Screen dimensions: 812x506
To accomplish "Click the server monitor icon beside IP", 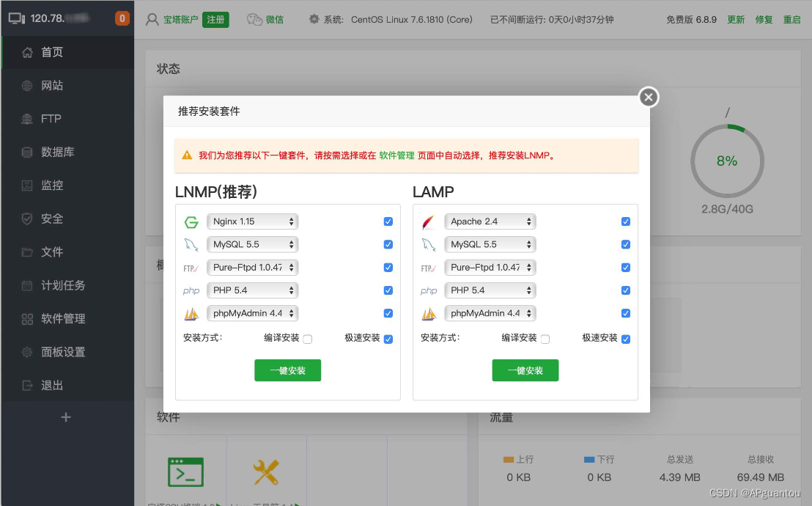I will (x=17, y=18).
